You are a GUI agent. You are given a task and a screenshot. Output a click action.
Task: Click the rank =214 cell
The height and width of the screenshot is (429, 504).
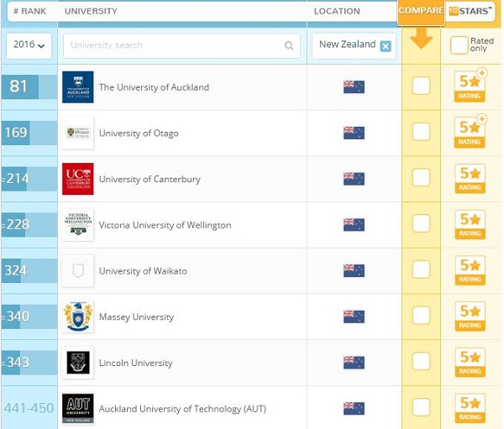tap(29, 179)
